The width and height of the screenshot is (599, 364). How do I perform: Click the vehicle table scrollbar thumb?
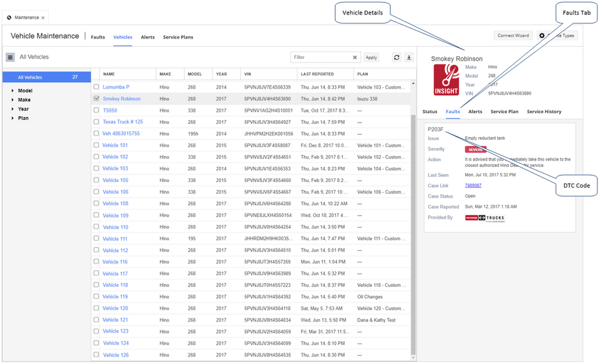coord(413,234)
